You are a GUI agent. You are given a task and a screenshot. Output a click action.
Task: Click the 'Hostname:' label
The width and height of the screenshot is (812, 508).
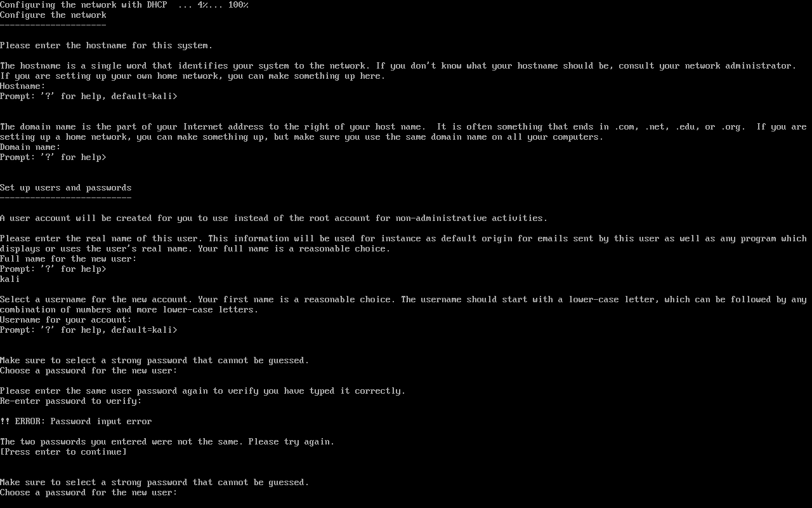(x=23, y=86)
